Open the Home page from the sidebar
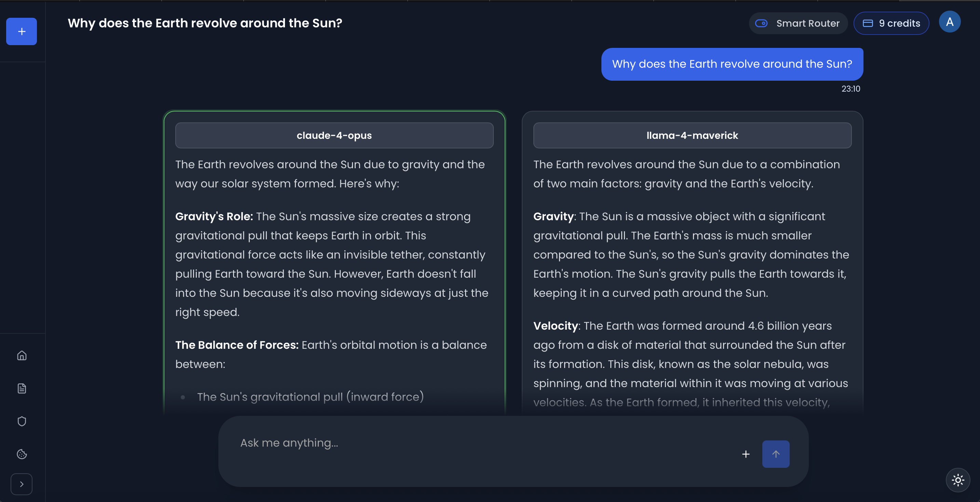 coord(22,355)
